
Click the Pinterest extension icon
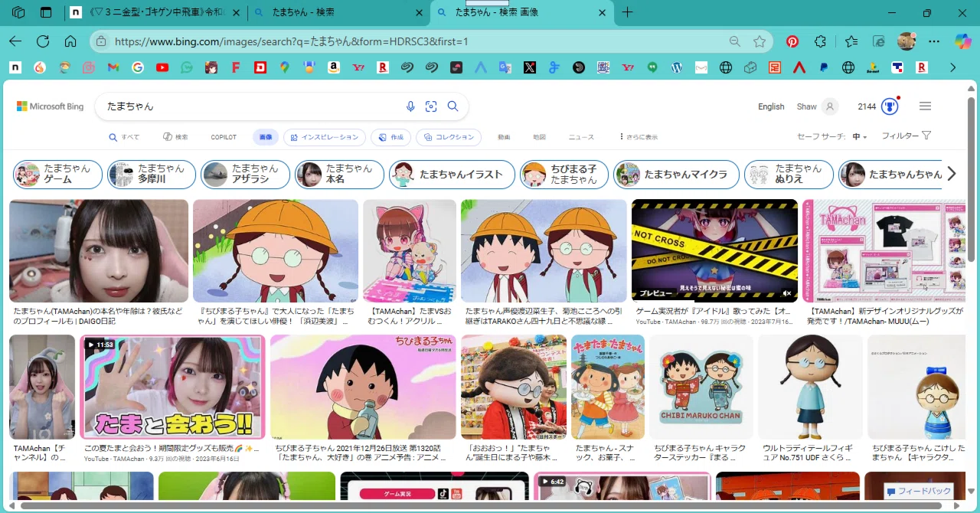pyautogui.click(x=792, y=41)
